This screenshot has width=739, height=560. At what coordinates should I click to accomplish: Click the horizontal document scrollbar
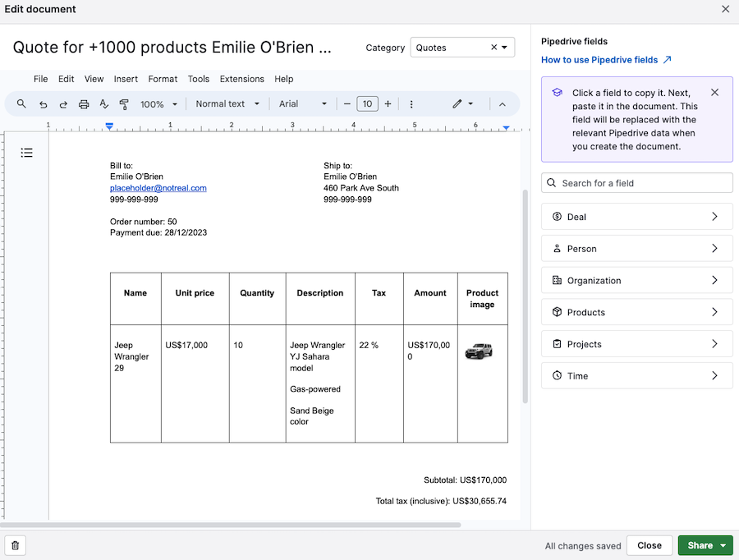230,525
